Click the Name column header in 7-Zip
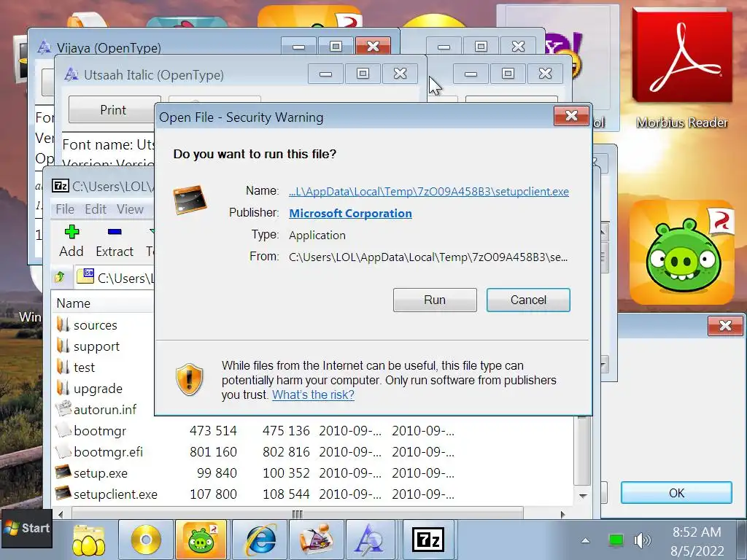 [74, 303]
